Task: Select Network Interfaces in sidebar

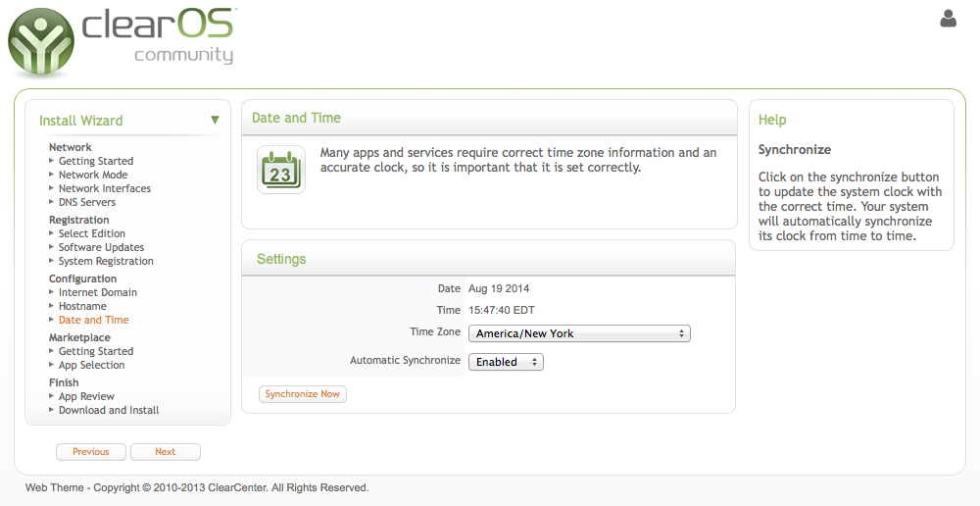Action: [x=105, y=188]
